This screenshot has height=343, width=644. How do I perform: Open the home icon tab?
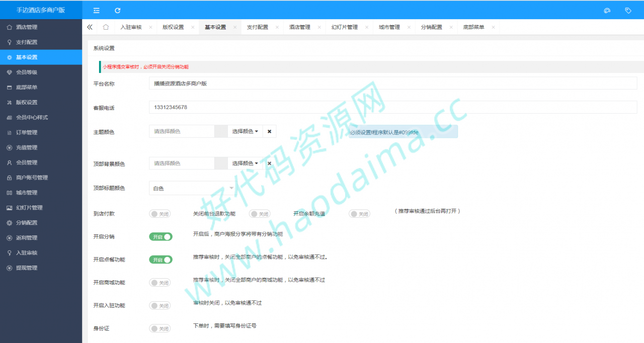(106, 27)
